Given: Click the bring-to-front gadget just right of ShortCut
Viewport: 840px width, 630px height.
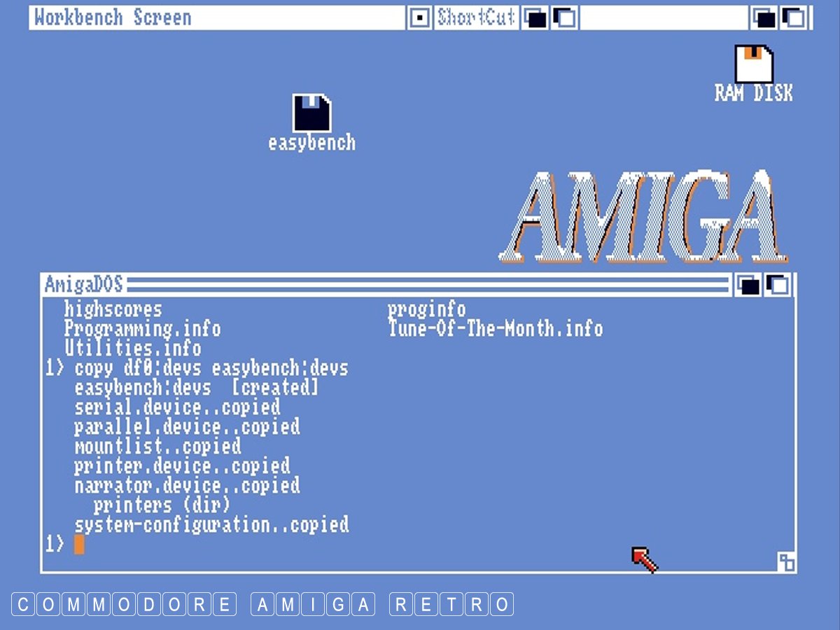Looking at the screenshot, I should pyautogui.click(x=564, y=18).
